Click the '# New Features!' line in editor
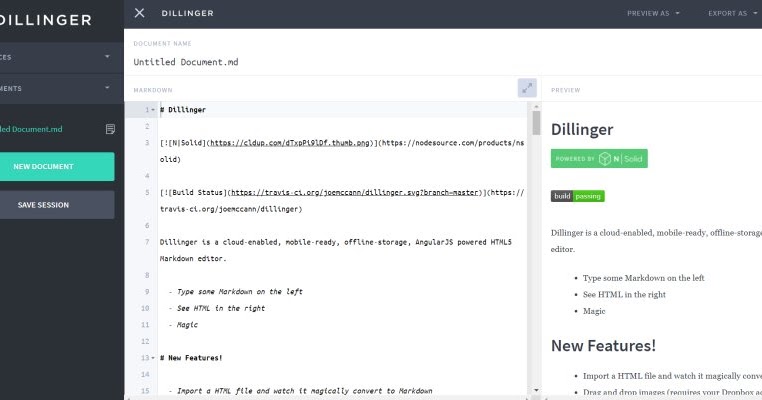The width and height of the screenshot is (762, 400). 191,358
